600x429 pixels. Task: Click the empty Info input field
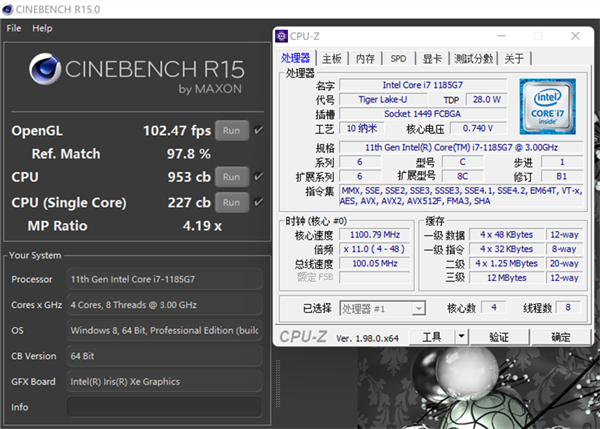tap(162, 407)
